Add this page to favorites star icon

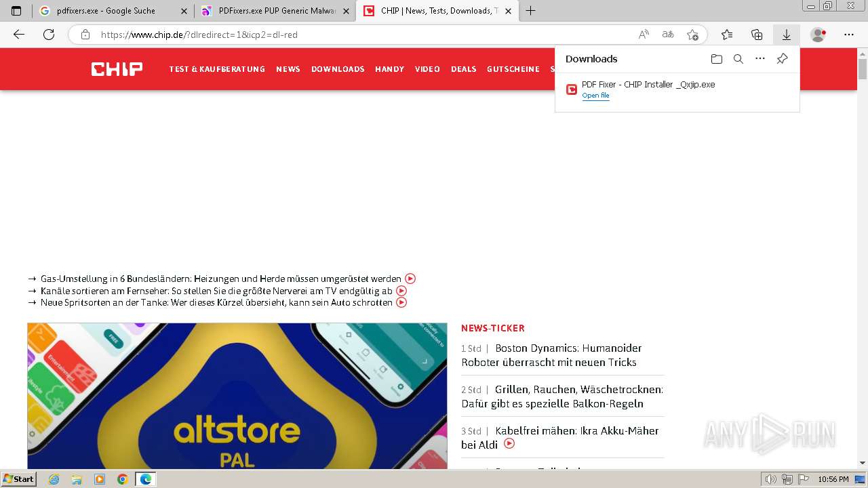692,35
